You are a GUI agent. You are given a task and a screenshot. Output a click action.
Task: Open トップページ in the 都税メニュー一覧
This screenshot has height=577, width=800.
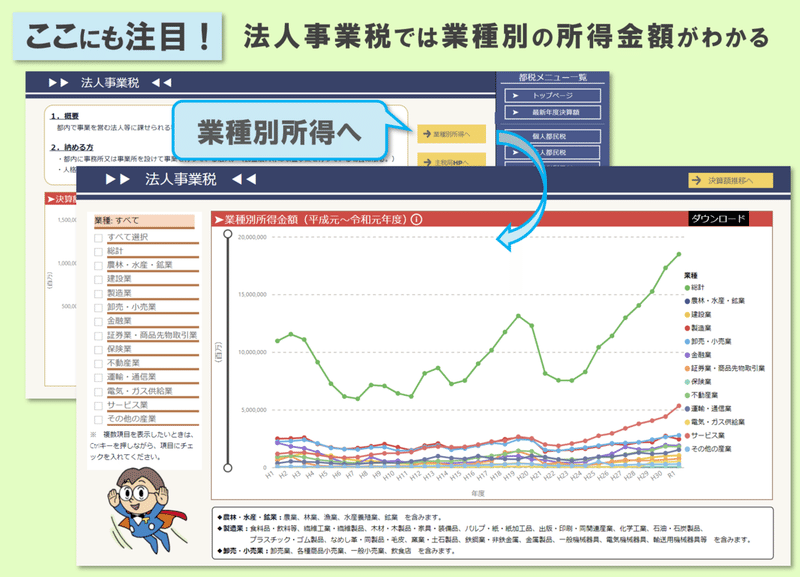(x=553, y=95)
